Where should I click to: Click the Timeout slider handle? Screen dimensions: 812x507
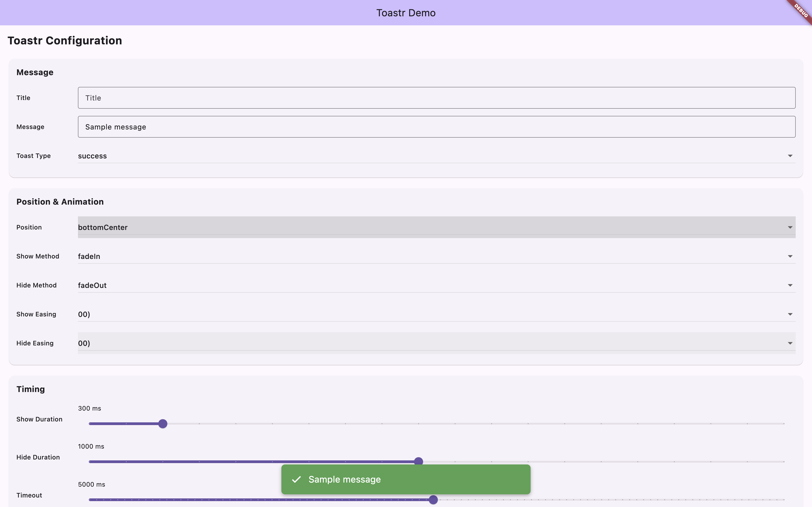coord(433,500)
